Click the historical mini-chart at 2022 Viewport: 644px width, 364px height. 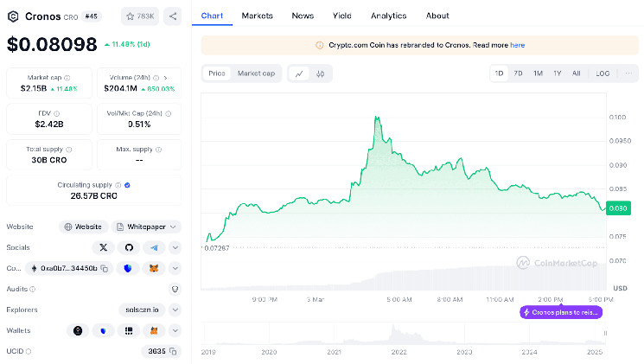click(399, 335)
